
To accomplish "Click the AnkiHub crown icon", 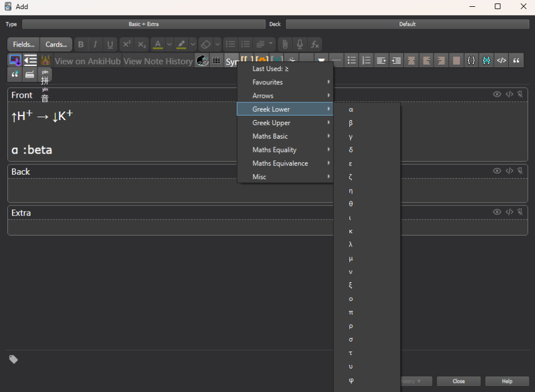I will pos(46,60).
